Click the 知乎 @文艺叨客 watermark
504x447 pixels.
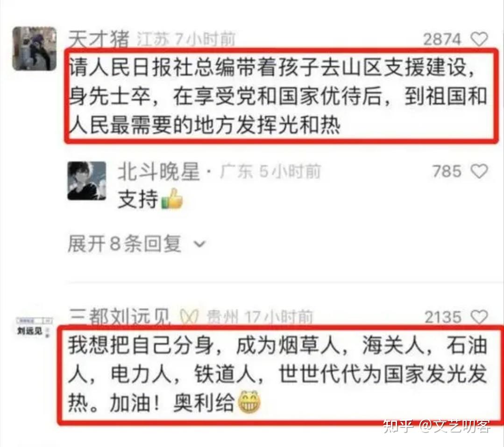(x=437, y=427)
